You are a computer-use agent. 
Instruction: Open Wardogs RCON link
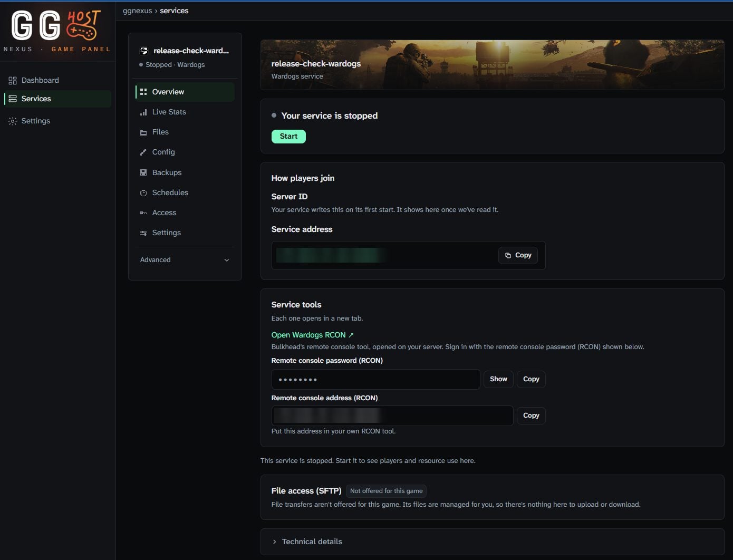[x=313, y=335]
